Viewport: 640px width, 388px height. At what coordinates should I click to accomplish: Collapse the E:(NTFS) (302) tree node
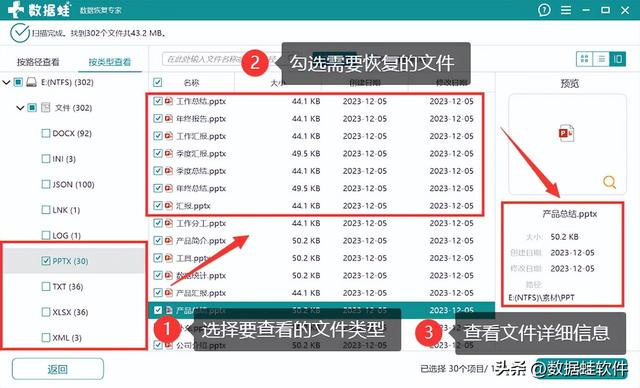coord(6,82)
